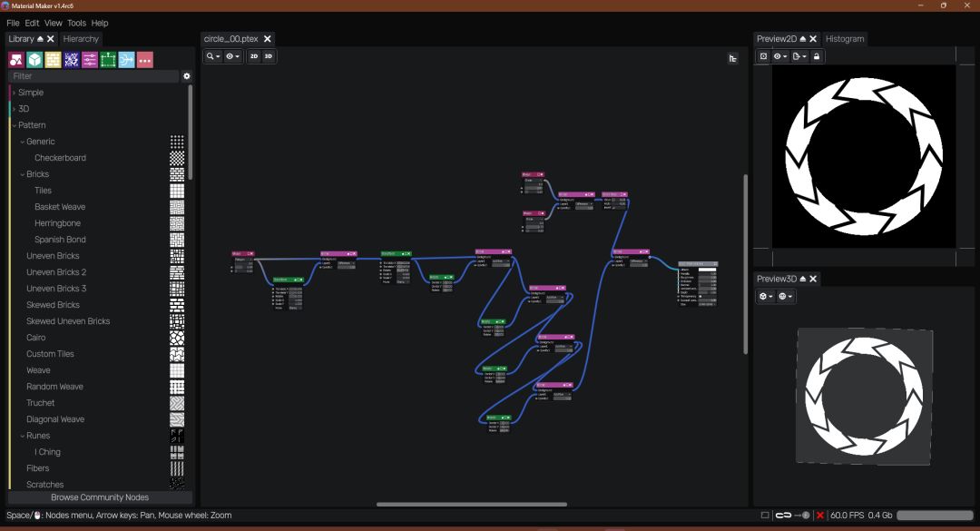The width and height of the screenshot is (980, 531).
Task: Click the red X status bar icon
Action: coord(820,516)
